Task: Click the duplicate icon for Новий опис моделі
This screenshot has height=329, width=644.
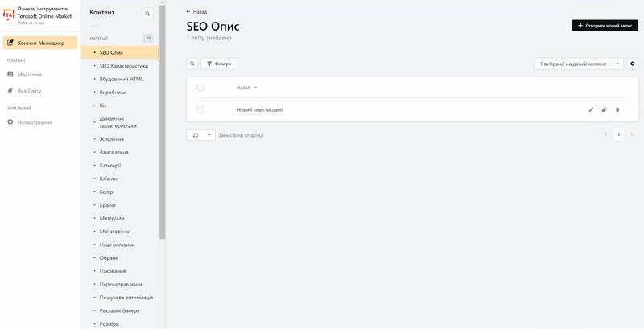Action: point(605,109)
